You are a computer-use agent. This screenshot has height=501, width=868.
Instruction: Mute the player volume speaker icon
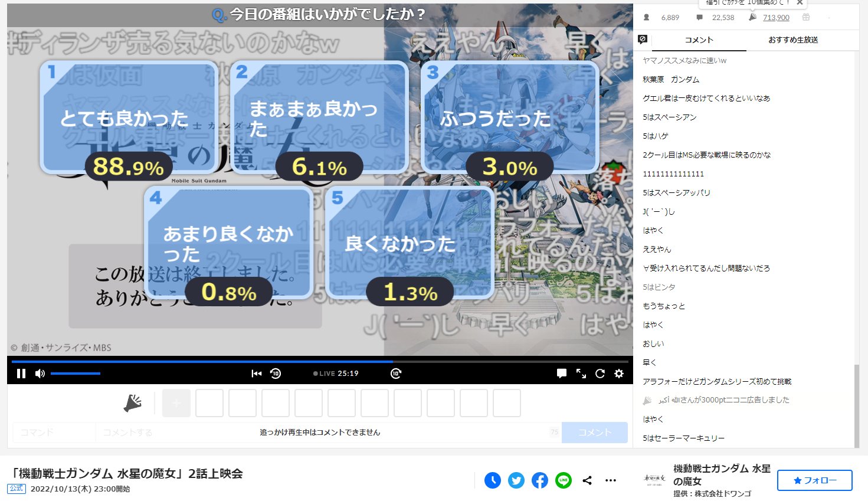coord(40,374)
